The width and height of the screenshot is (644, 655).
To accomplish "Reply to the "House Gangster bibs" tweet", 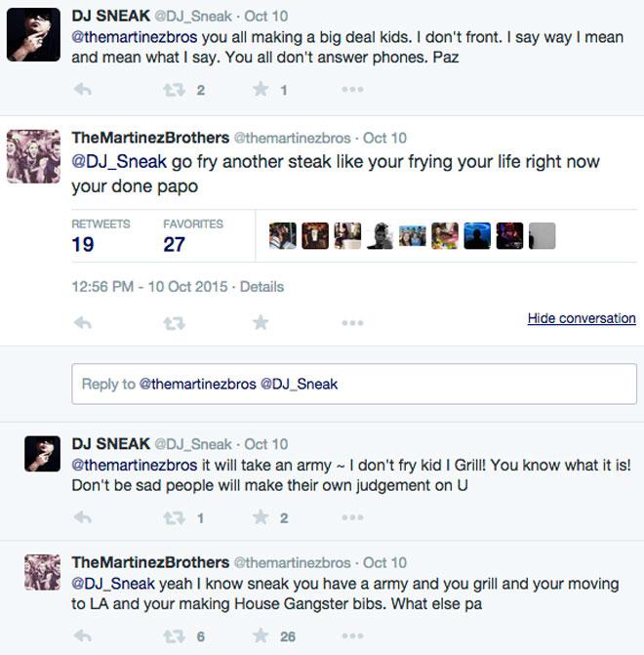I will (83, 636).
